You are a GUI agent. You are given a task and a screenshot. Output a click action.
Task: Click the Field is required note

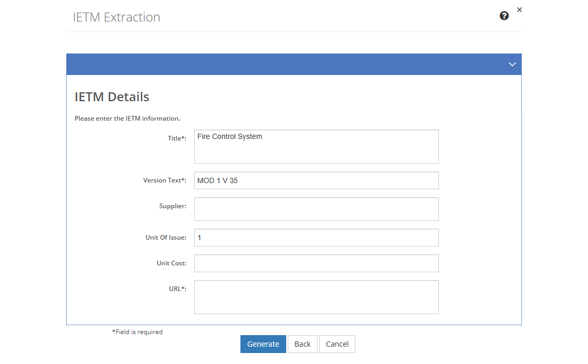tap(137, 331)
